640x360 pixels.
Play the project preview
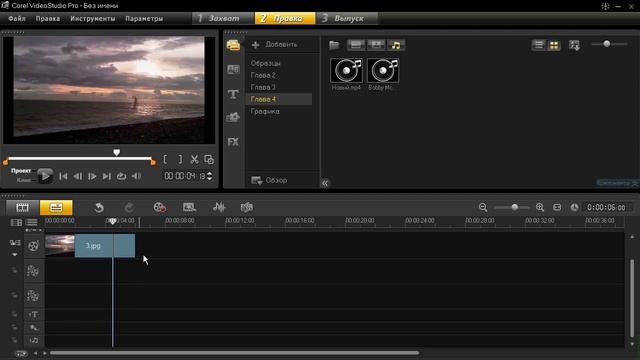pyautogui.click(x=45, y=176)
